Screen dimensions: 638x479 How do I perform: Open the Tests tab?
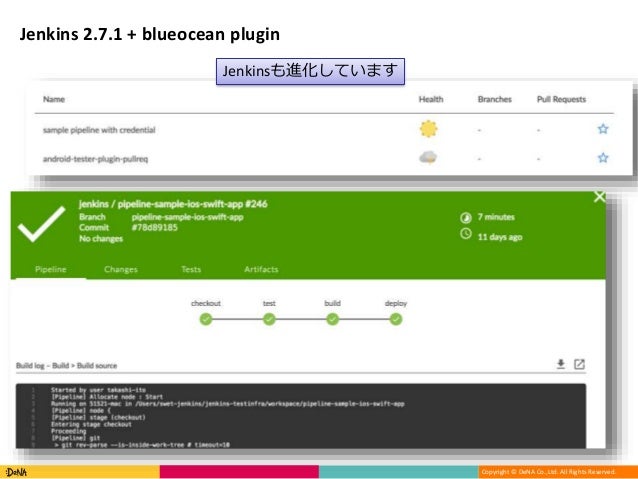pyautogui.click(x=191, y=269)
